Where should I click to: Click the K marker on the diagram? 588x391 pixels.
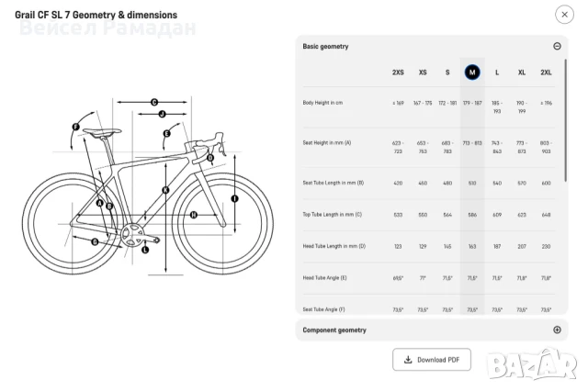pyautogui.click(x=165, y=190)
